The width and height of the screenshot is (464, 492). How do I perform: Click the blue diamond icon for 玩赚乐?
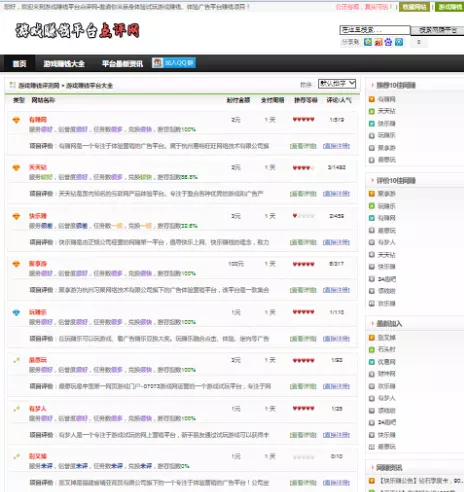coord(16,313)
